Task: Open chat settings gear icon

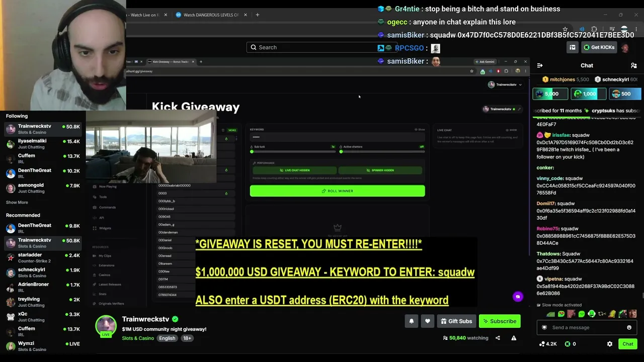Action: pyautogui.click(x=610, y=344)
